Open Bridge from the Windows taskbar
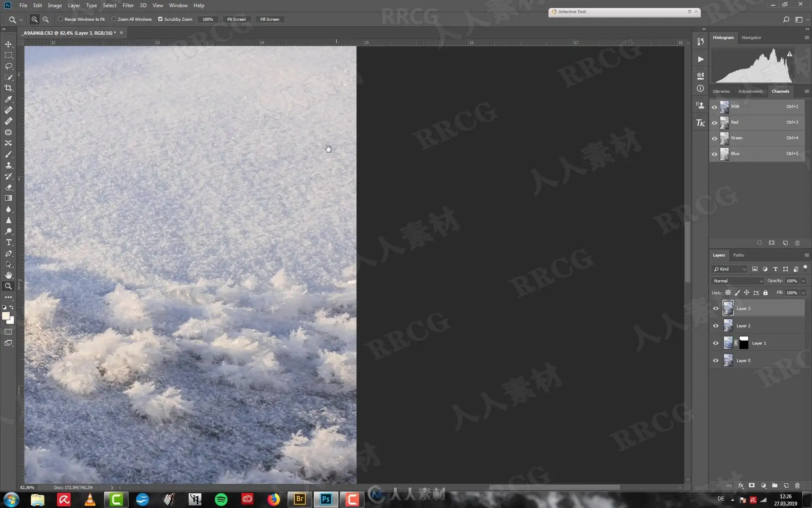 click(x=300, y=500)
